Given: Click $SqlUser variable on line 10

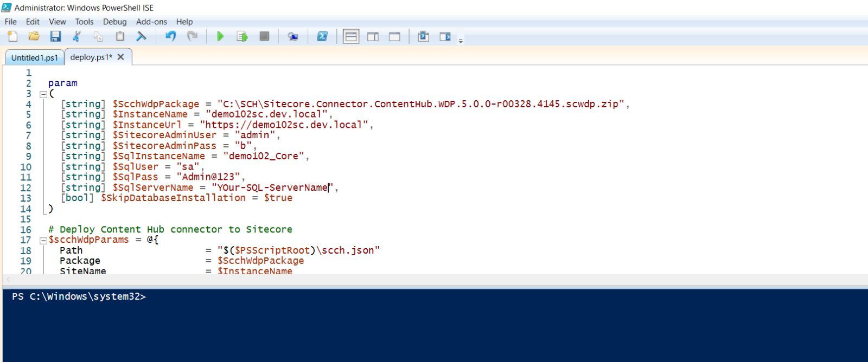Looking at the screenshot, I should pos(135,167).
